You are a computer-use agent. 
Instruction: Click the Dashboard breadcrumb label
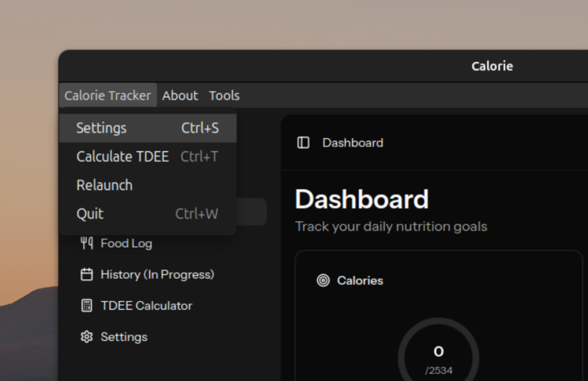tap(353, 143)
